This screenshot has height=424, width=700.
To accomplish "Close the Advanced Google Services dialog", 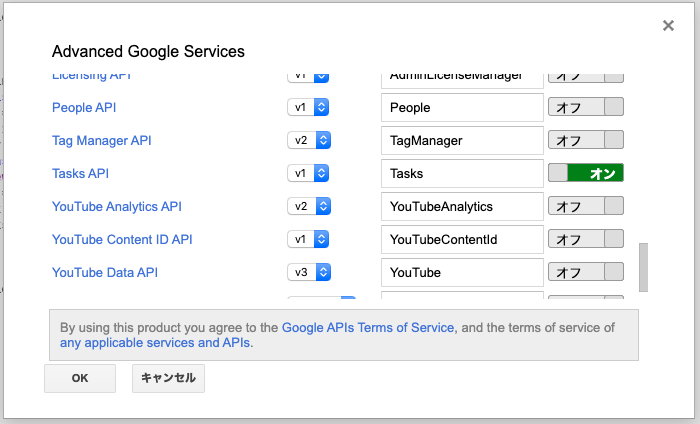I will 668,25.
